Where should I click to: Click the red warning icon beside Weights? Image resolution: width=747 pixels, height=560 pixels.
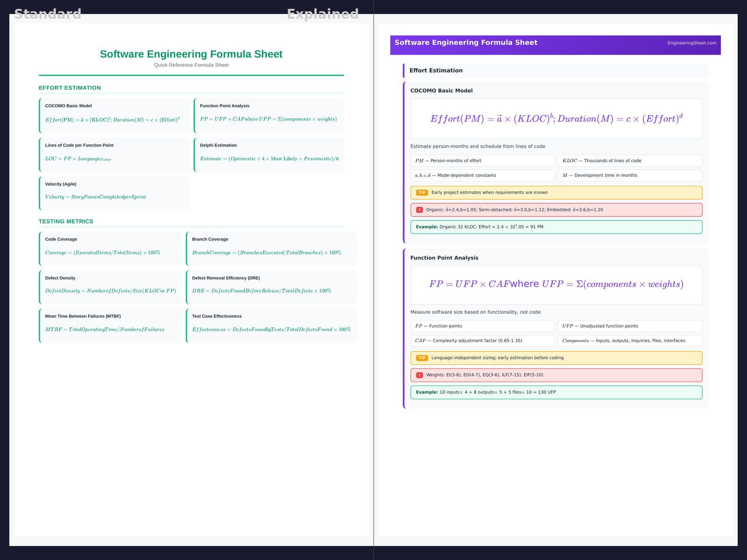pos(419,375)
